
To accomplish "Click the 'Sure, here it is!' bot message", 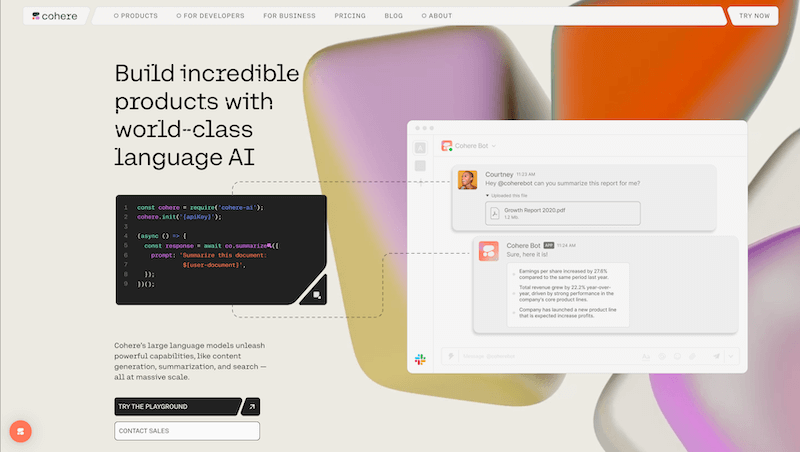I will 527,255.
